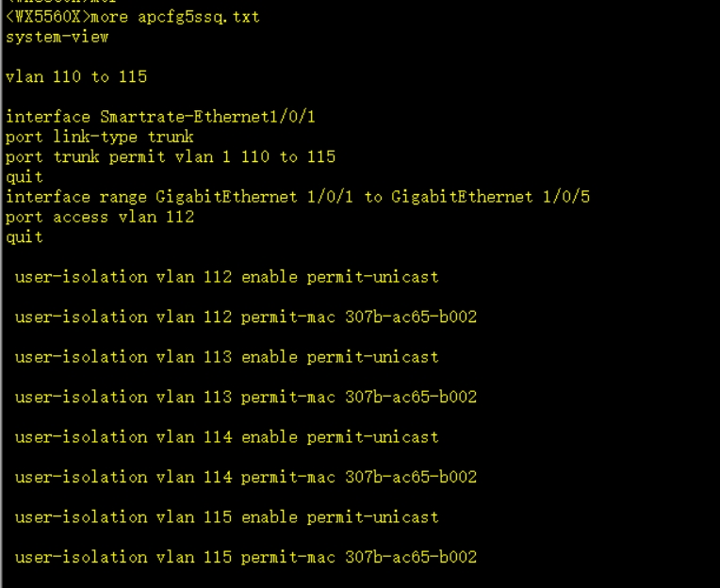Click the quit line after port access
Viewport: 720px width, 588px height.
pos(24,237)
